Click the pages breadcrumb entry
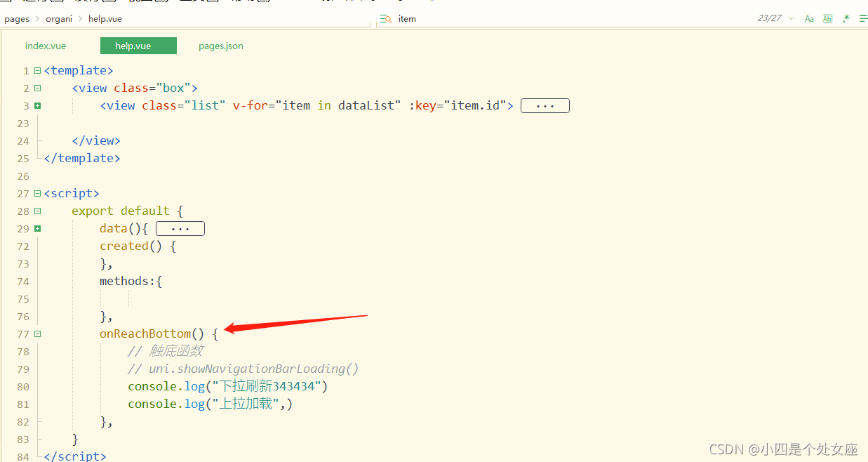The image size is (868, 462). click(16, 18)
